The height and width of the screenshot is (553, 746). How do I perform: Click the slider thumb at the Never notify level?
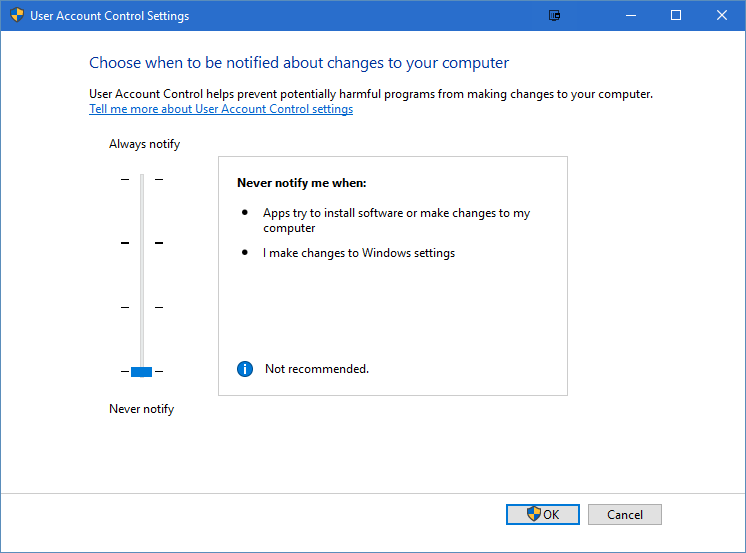(141, 372)
